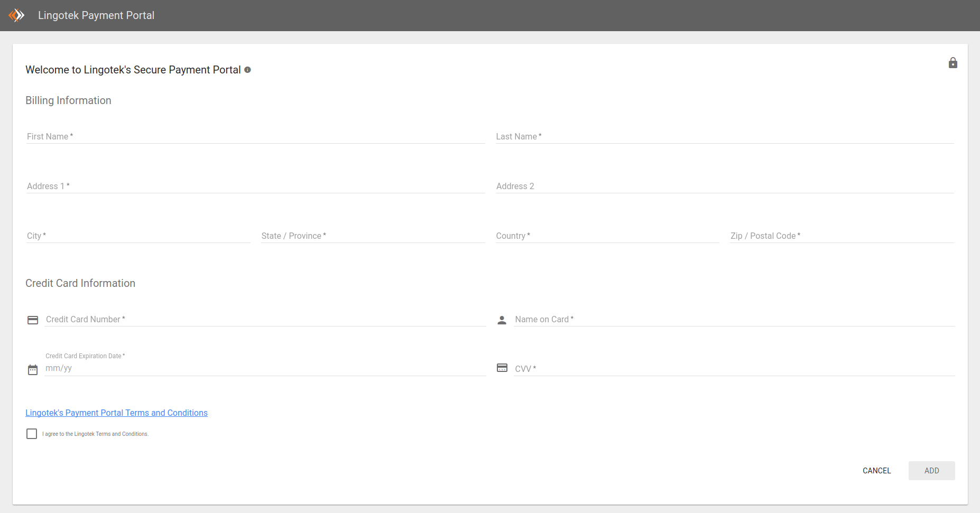The height and width of the screenshot is (513, 980).
Task: Select the Last Name input
Action: (724, 136)
